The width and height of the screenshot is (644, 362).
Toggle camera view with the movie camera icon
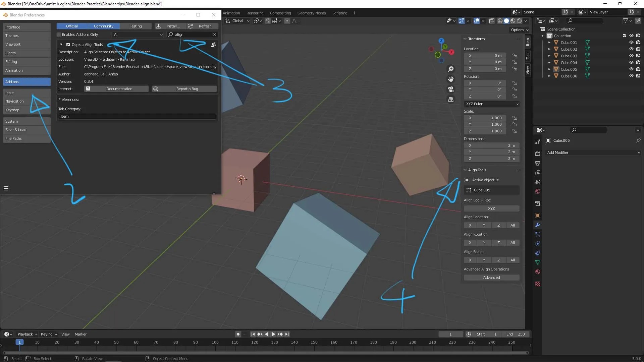(x=451, y=89)
